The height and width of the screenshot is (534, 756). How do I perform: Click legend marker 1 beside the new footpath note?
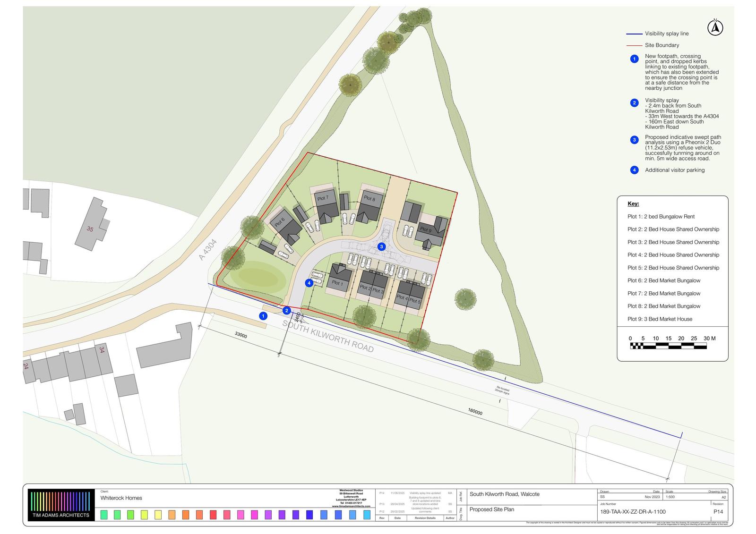[635, 59]
